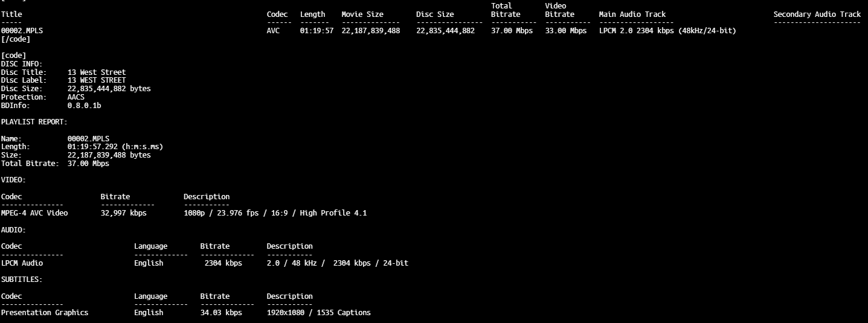Image resolution: width=868 pixels, height=323 pixels.
Task: Click the uppercase disc label "13 WEST STREET"
Action: pyautogui.click(x=97, y=80)
